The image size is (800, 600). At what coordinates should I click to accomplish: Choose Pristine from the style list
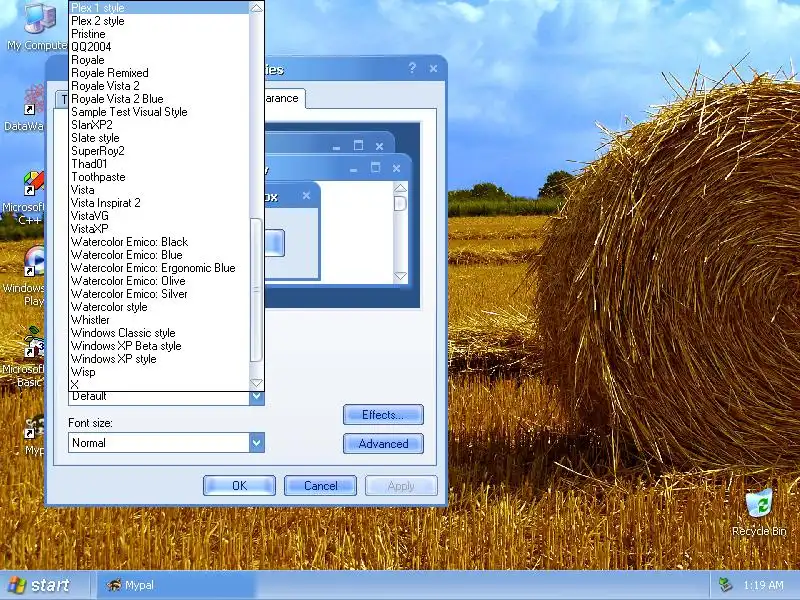[159, 34]
